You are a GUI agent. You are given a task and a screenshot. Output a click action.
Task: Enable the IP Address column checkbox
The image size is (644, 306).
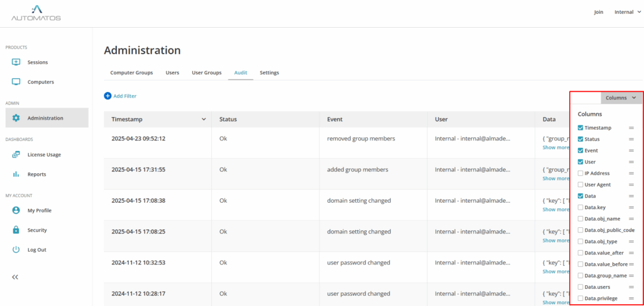point(580,173)
